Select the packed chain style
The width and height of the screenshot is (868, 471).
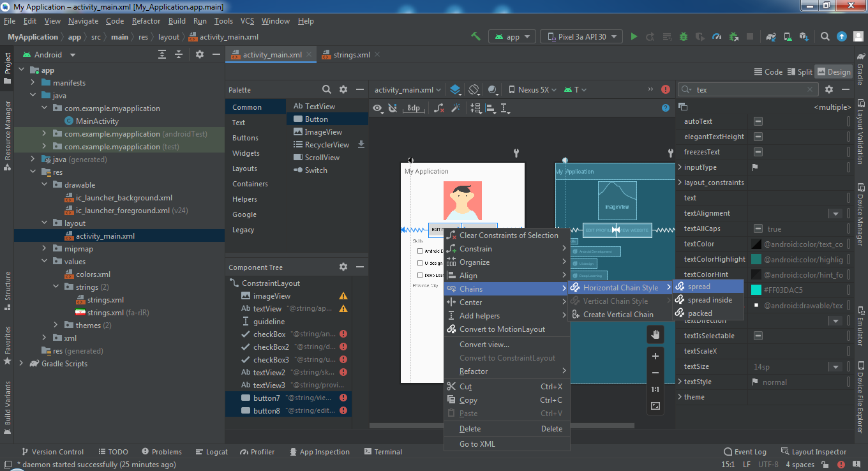click(x=708, y=313)
